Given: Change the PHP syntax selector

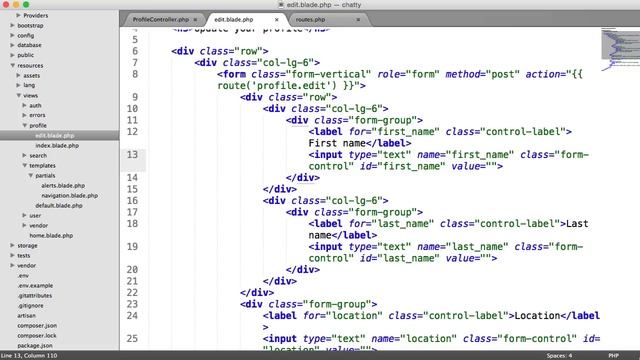Looking at the screenshot, I should click(613, 356).
